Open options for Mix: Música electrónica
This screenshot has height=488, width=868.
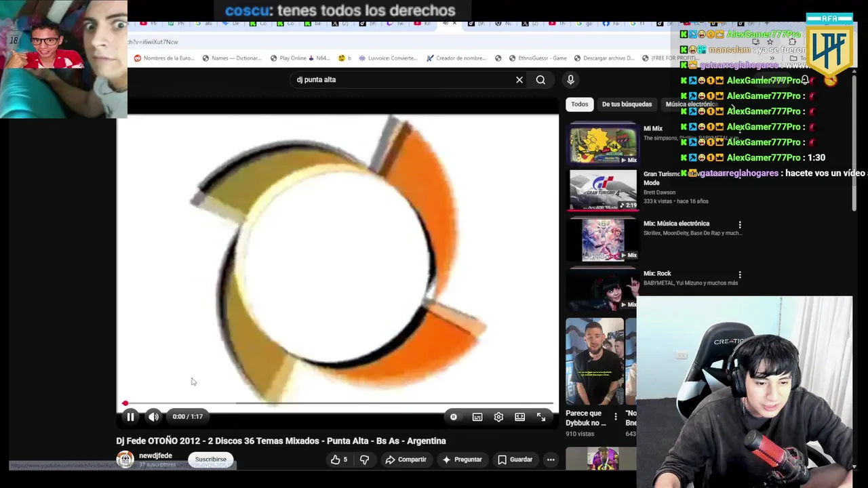tap(740, 224)
